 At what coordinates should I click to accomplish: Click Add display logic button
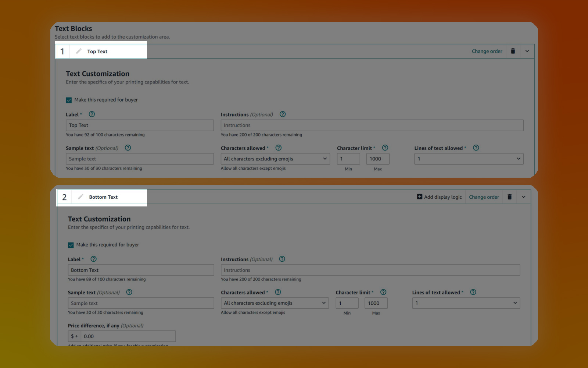(x=439, y=197)
